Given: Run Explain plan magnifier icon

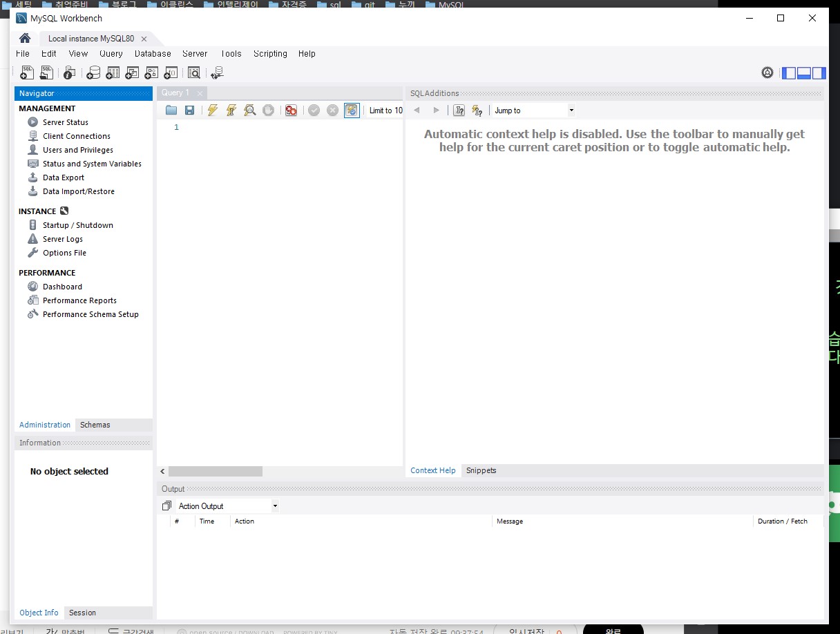Looking at the screenshot, I should (x=250, y=111).
